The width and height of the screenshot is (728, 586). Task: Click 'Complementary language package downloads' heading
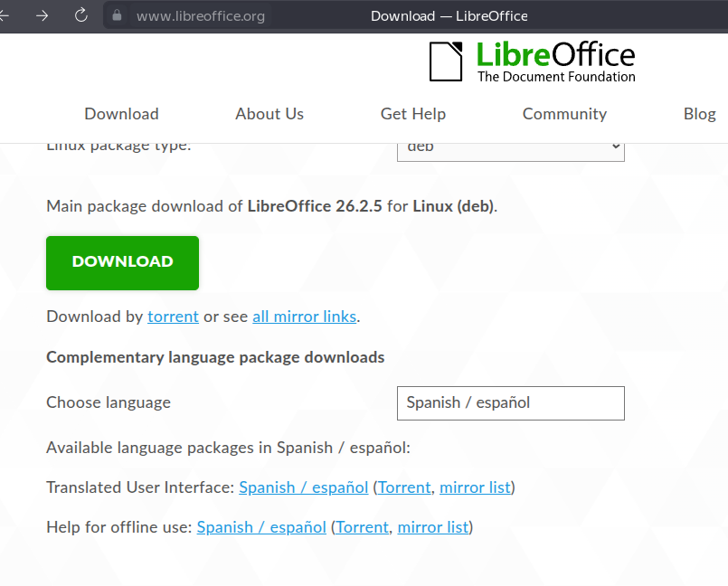pyautogui.click(x=215, y=357)
